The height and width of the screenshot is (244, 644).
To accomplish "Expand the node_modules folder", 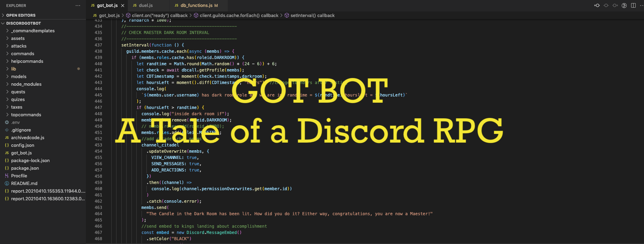I will coord(26,84).
